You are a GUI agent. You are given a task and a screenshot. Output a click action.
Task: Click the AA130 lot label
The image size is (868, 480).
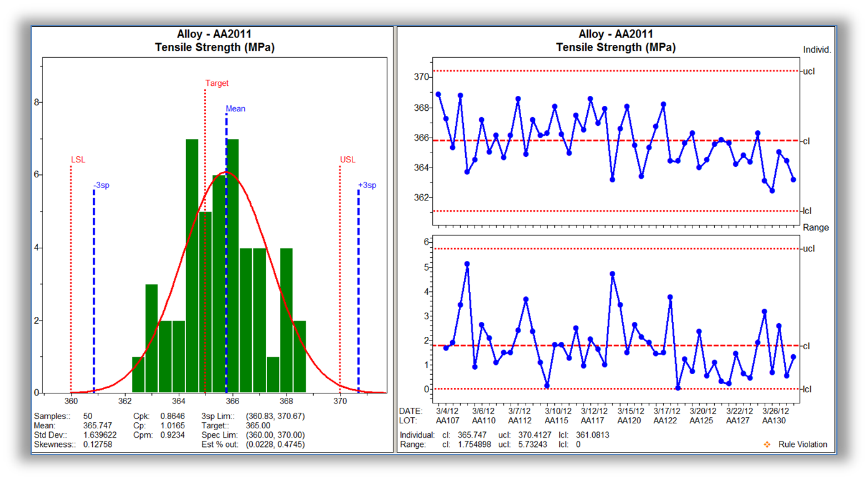pos(775,421)
